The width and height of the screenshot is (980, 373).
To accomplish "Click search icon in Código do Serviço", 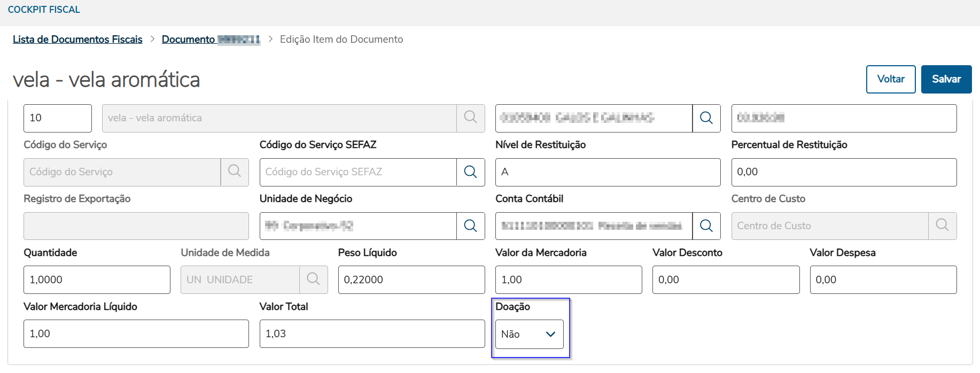I will point(235,172).
